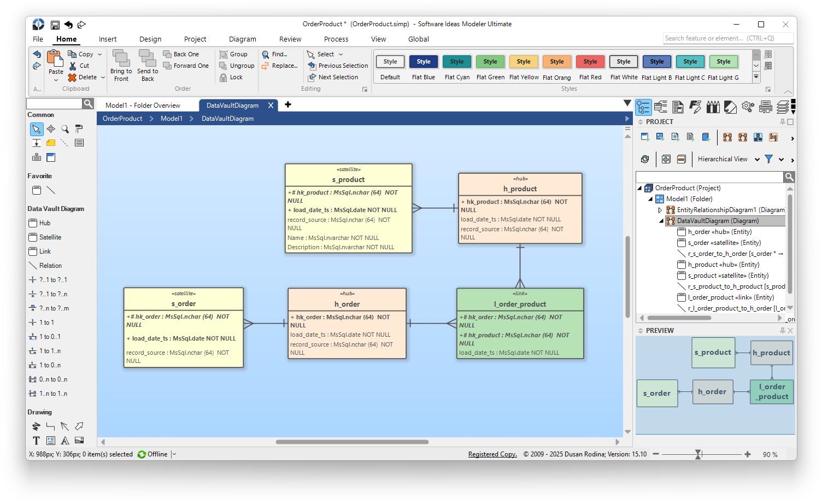
Task: Open the Design ribbon tab
Action: coord(150,39)
